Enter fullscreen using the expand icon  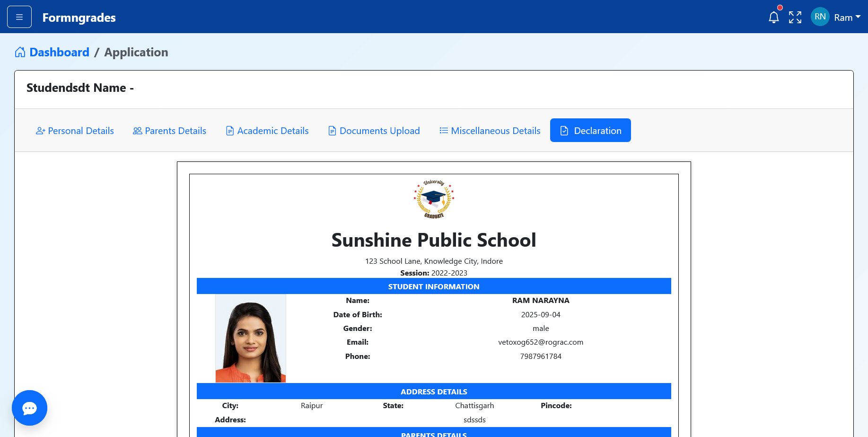(795, 17)
